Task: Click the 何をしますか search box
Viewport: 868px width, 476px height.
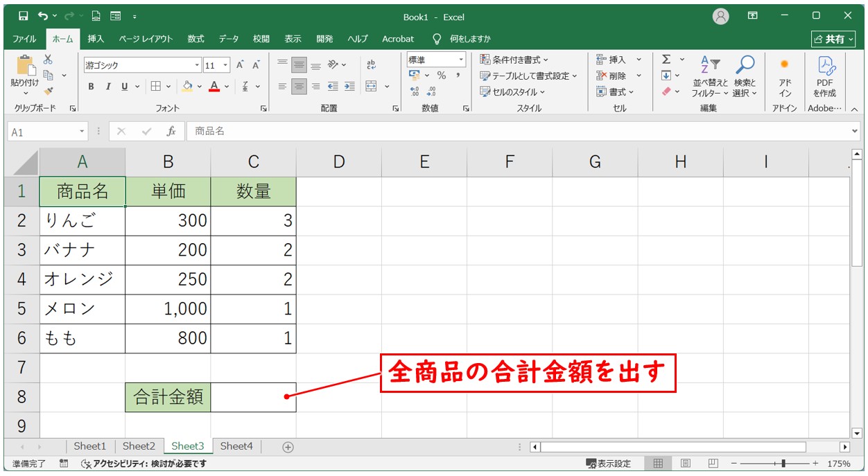Action: (x=462, y=39)
